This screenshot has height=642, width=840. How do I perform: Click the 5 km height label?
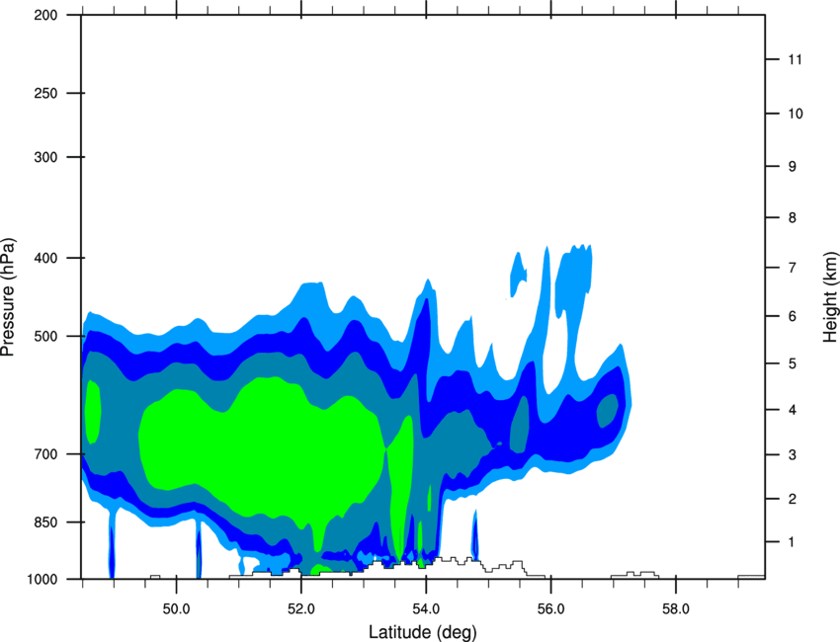point(793,363)
